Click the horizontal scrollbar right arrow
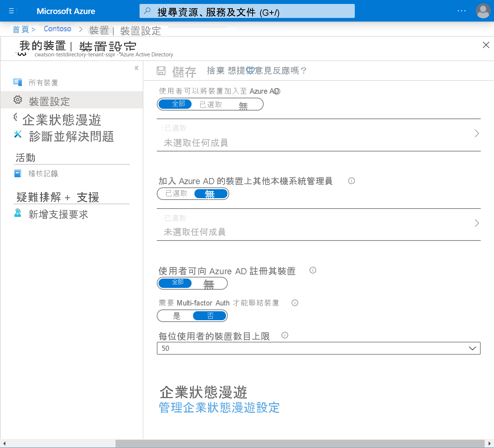This screenshot has width=494, height=448. pos(490,444)
